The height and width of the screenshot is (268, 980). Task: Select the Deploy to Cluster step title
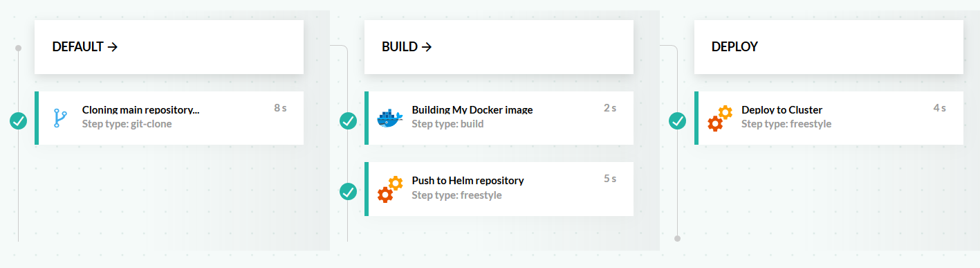(782, 109)
